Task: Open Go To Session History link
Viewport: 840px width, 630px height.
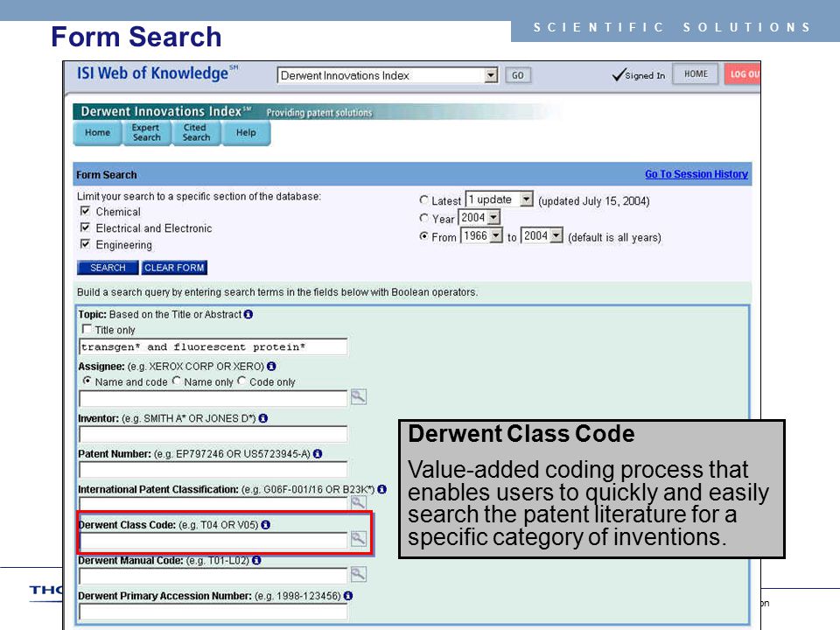Action: click(696, 174)
